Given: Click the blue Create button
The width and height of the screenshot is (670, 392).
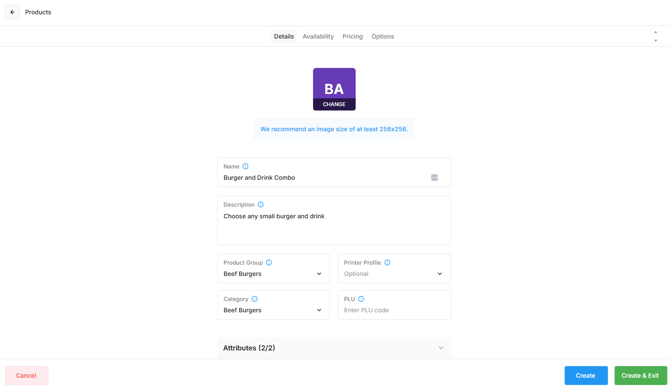Looking at the screenshot, I should (x=586, y=375).
